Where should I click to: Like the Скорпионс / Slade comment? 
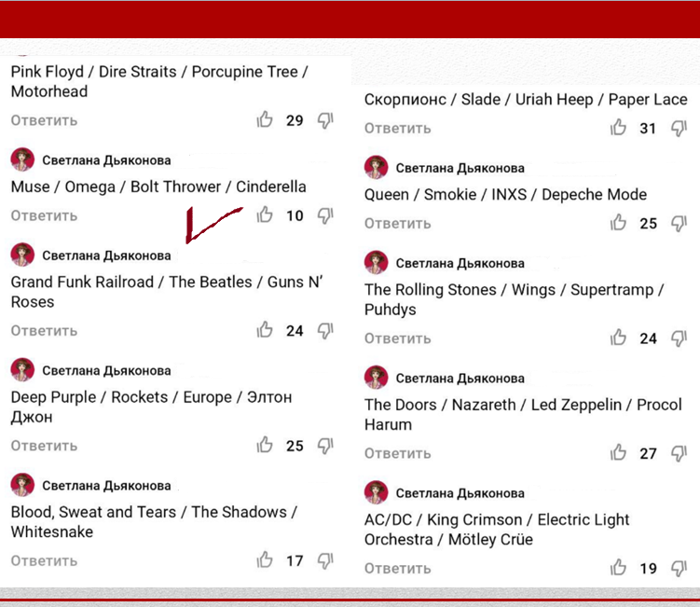pyautogui.click(x=618, y=128)
